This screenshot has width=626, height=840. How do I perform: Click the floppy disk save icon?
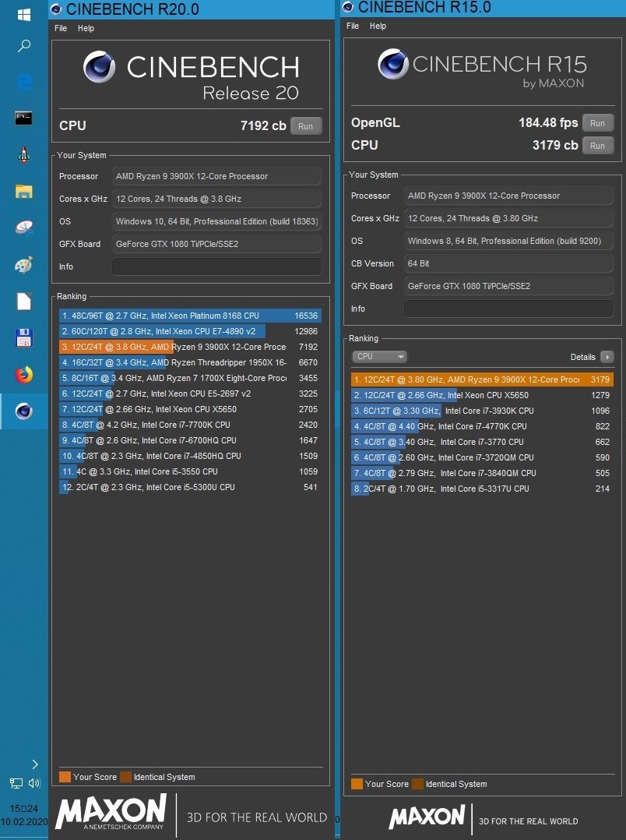[x=23, y=338]
